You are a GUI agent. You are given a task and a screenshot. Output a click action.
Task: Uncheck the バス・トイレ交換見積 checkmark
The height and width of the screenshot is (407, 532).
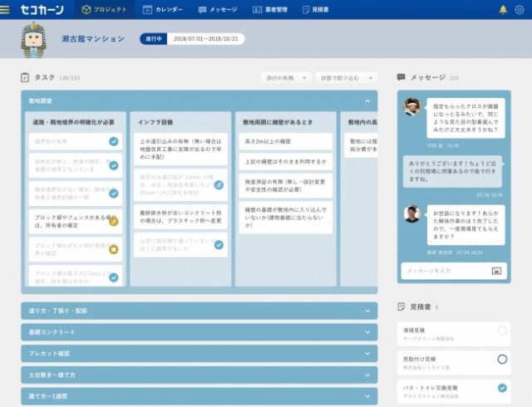[502, 387]
